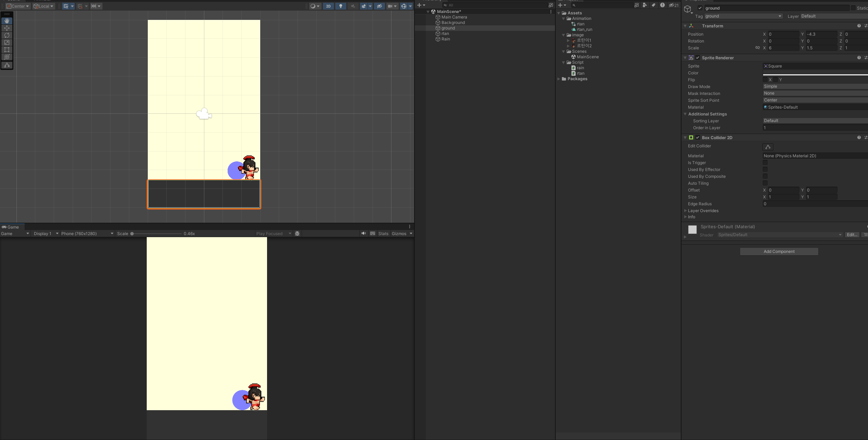Screen dimensions: 868x440
Task: Click Edit Collider button in Box Collider 2D
Action: 768,147
